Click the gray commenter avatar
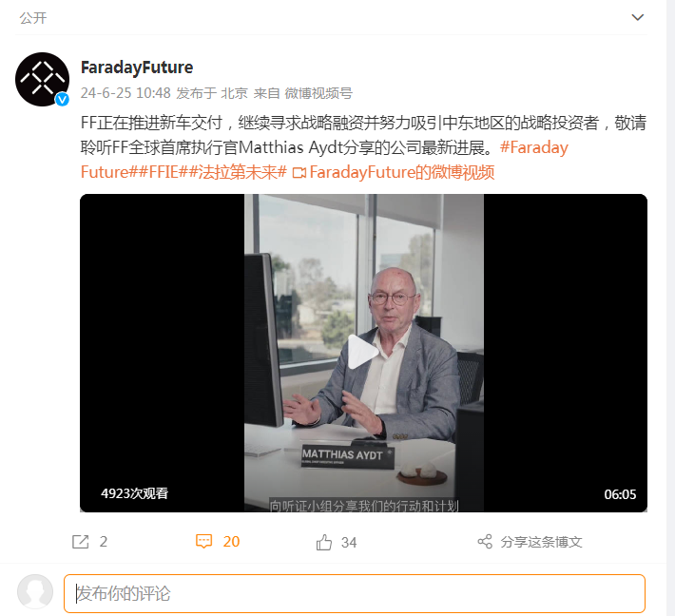 coord(35,592)
